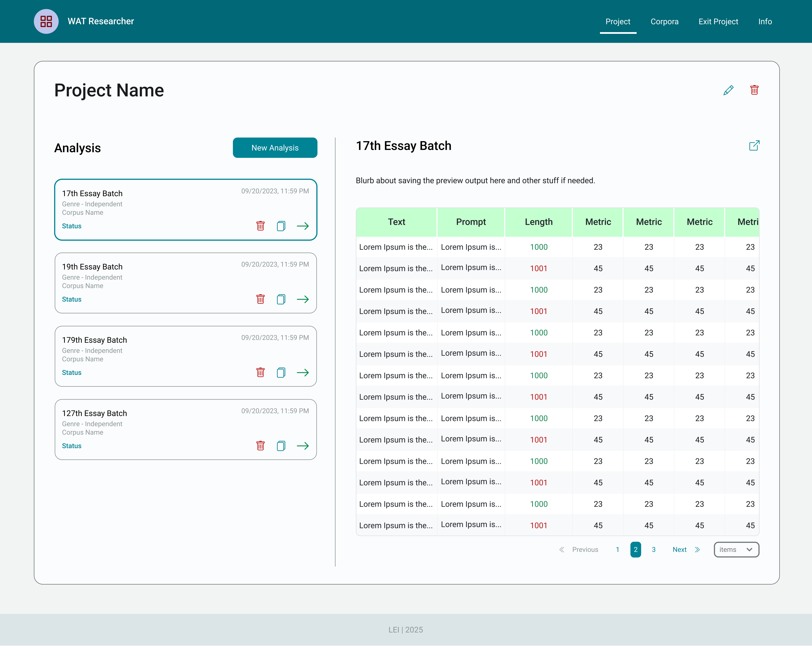Click the Analysis section heading
Viewport: 812px width, 646px height.
coord(78,148)
